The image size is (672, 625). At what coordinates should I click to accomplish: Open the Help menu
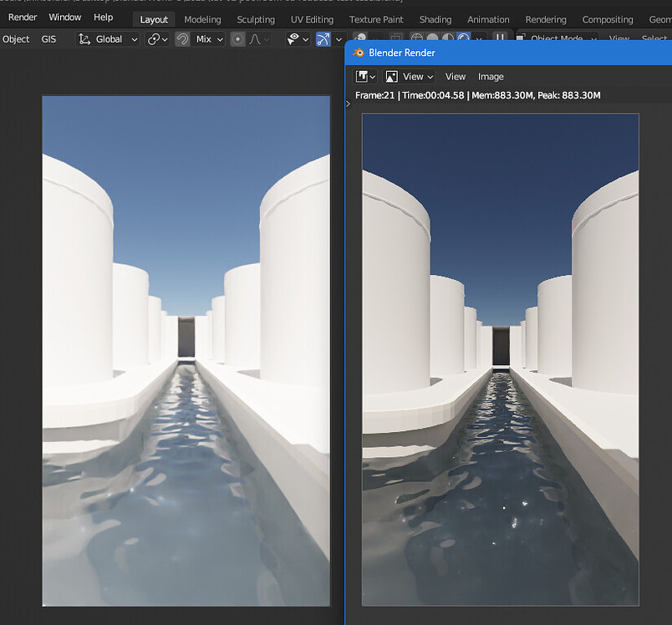click(104, 18)
